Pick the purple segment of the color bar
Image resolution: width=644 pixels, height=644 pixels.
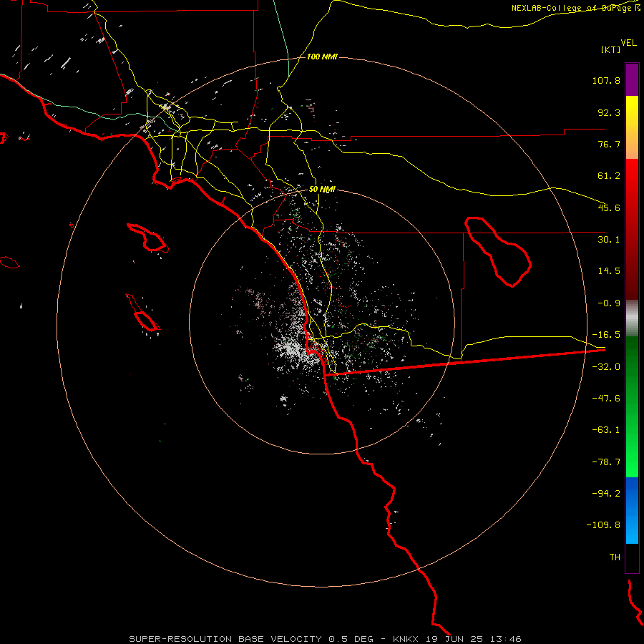pos(632,79)
